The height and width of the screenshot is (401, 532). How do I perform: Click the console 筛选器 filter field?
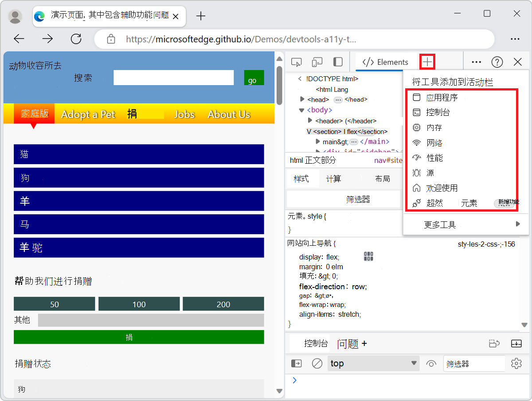pyautogui.click(x=474, y=364)
